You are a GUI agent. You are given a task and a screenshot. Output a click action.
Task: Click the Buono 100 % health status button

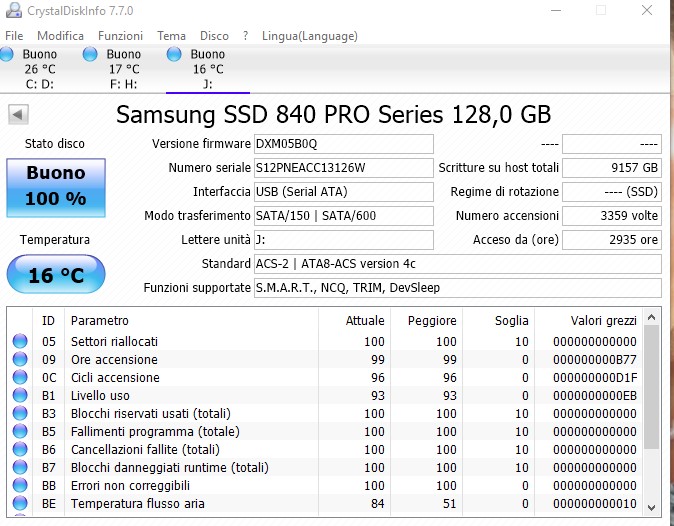(x=56, y=188)
